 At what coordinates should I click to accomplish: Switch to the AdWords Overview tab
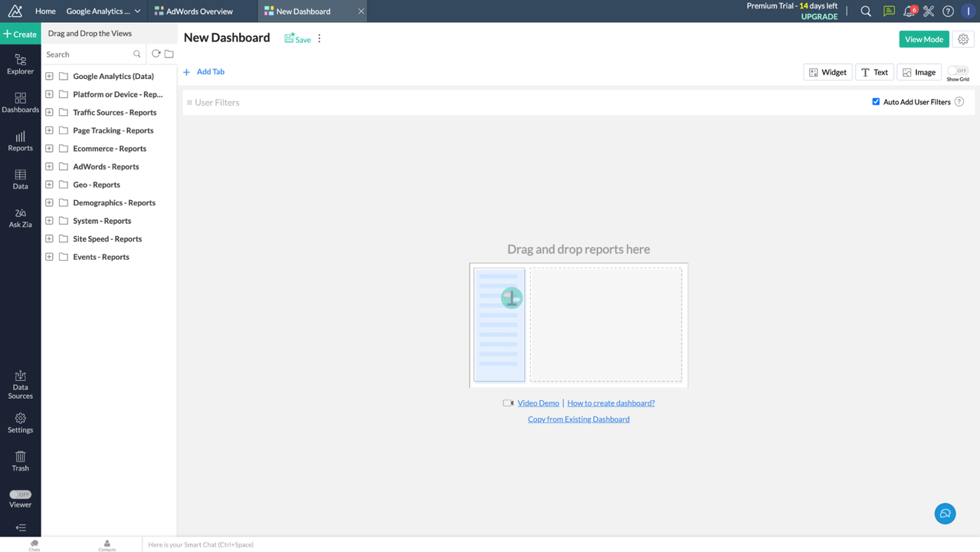[x=199, y=11]
